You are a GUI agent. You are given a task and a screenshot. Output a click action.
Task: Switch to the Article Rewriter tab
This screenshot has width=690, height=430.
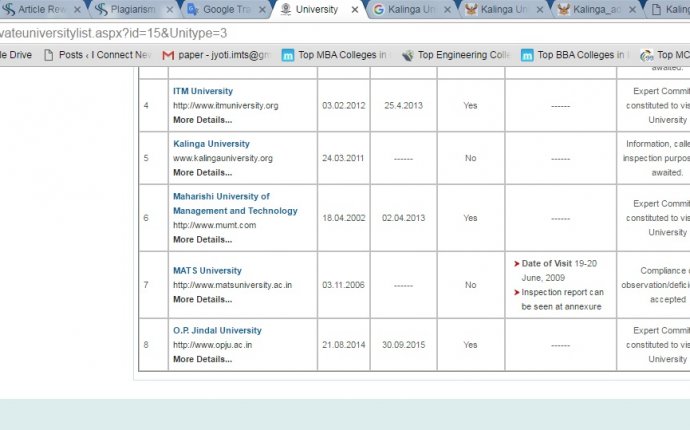(42, 9)
